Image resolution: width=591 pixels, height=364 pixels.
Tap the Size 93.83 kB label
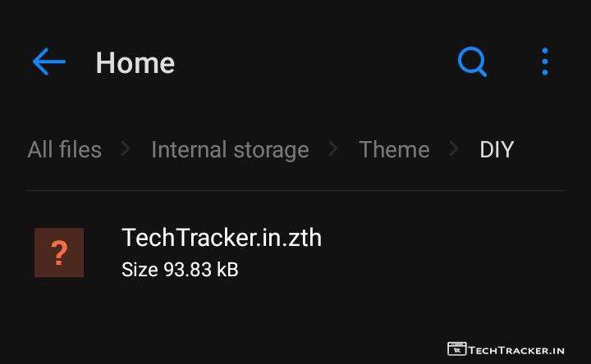tap(180, 270)
